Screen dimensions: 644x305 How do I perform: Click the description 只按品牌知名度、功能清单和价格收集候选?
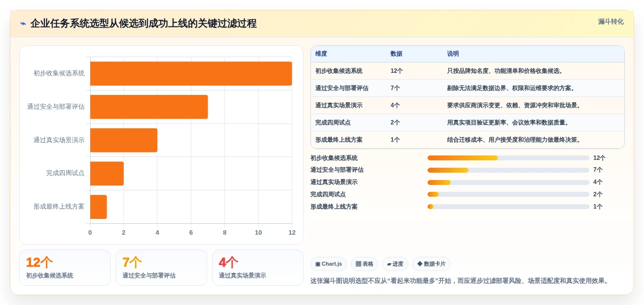(x=505, y=71)
